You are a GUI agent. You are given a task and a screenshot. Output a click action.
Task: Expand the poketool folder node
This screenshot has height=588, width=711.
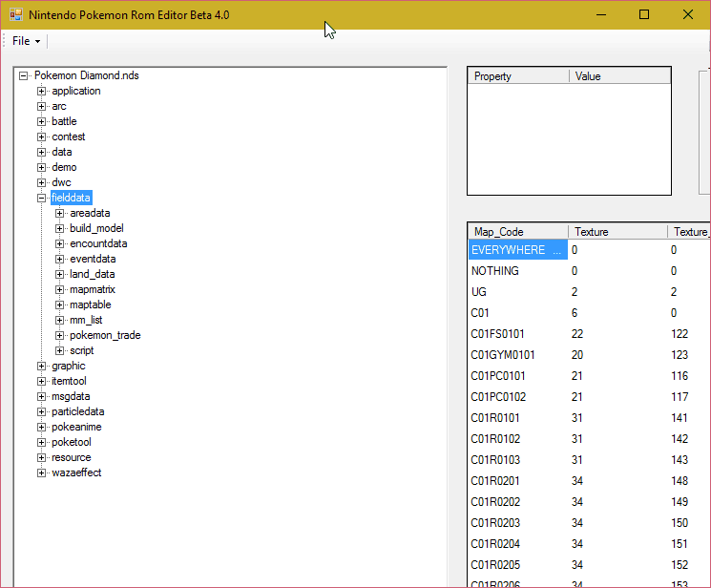tap(41, 442)
